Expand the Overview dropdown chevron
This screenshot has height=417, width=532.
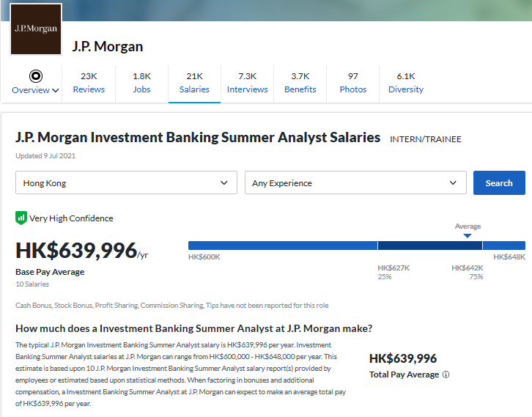[56, 90]
